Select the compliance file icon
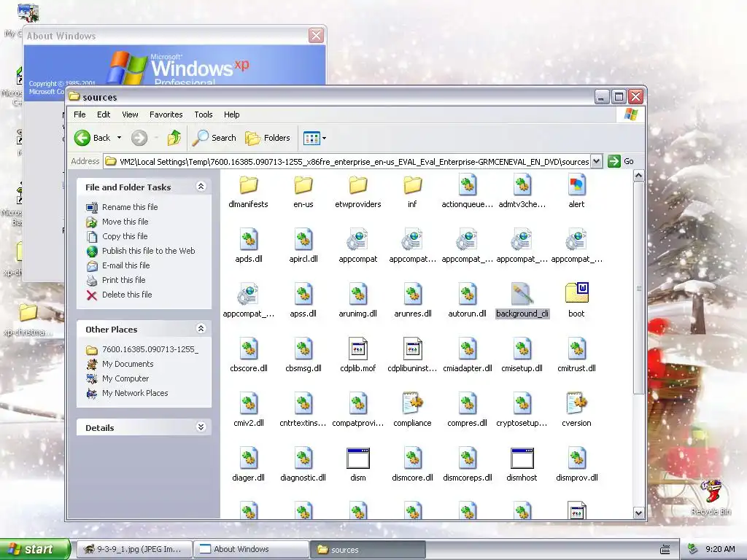Viewport: 747px width, 560px height. point(412,403)
